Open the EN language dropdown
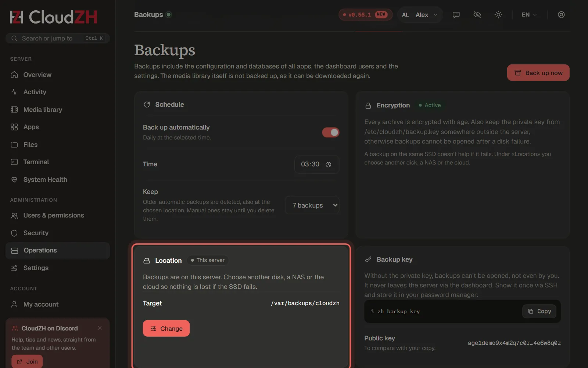588x368 pixels. pos(529,15)
